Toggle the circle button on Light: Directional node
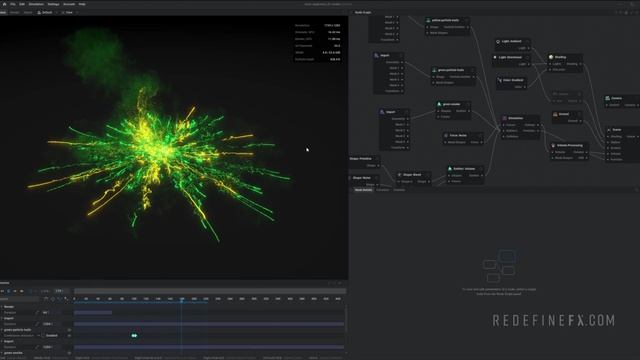Screen dimensions: 640x360 pyautogui.click(x=527, y=58)
